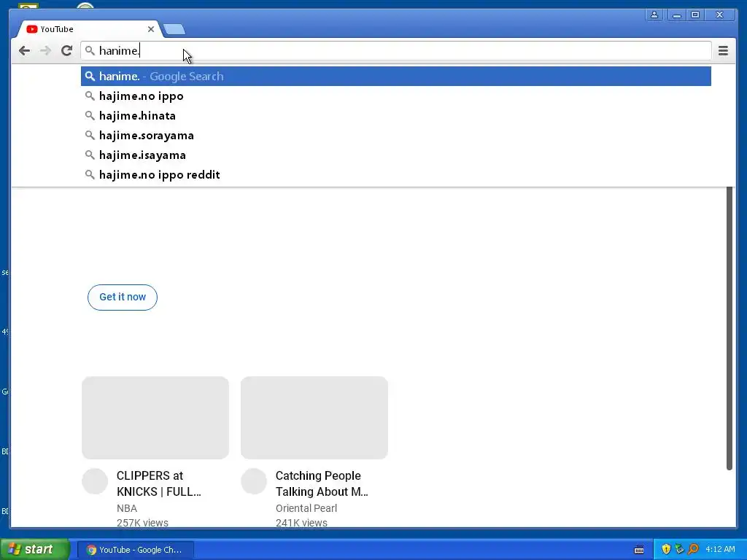This screenshot has height=560, width=747.
Task: Choose the "hajime.no ippo" suggestion
Action: click(x=395, y=96)
